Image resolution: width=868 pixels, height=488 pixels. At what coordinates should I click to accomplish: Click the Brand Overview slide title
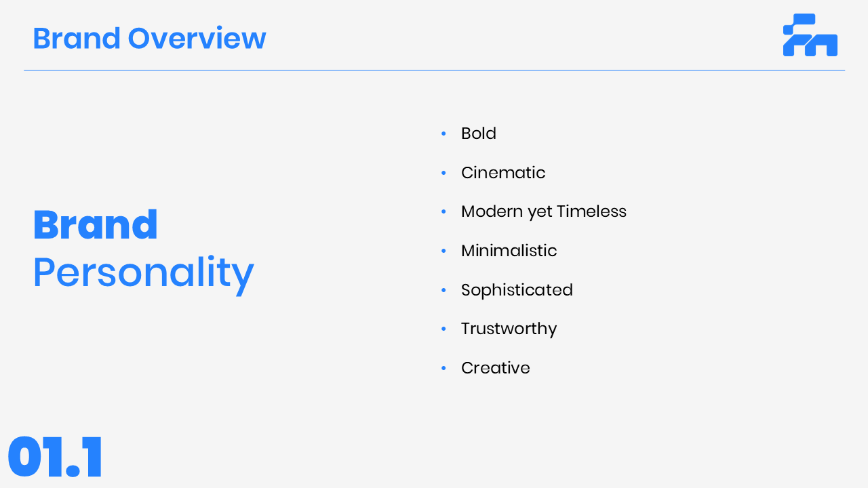tap(149, 38)
